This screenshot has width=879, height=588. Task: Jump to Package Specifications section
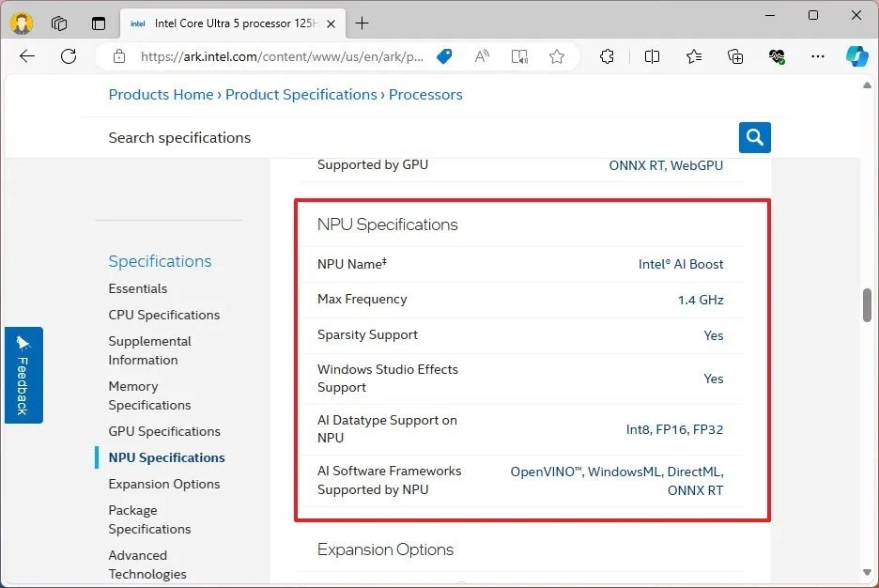tap(149, 519)
